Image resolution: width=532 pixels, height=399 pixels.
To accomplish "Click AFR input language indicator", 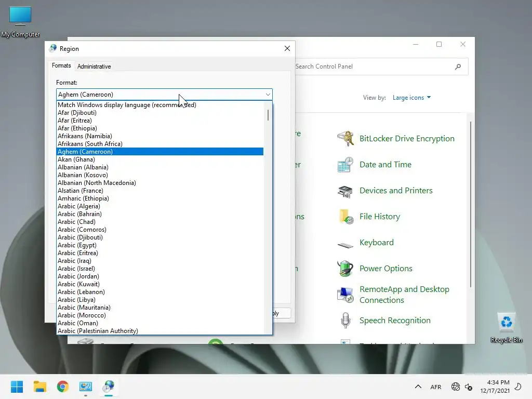I will (436, 387).
